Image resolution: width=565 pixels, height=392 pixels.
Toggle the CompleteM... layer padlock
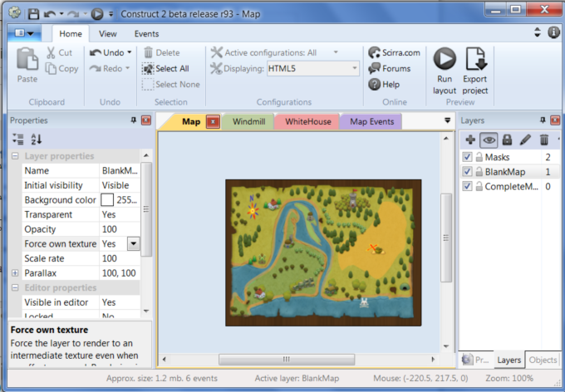click(479, 186)
